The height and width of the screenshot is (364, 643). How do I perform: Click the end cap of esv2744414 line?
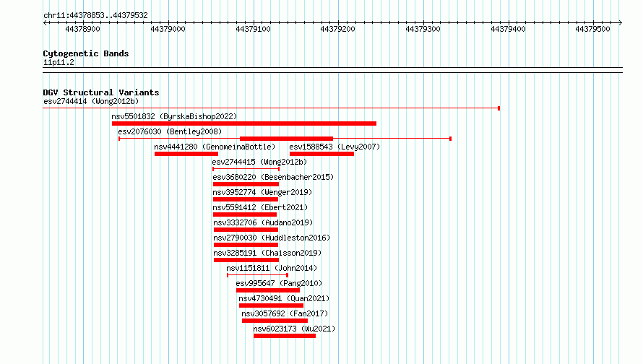tap(499, 108)
